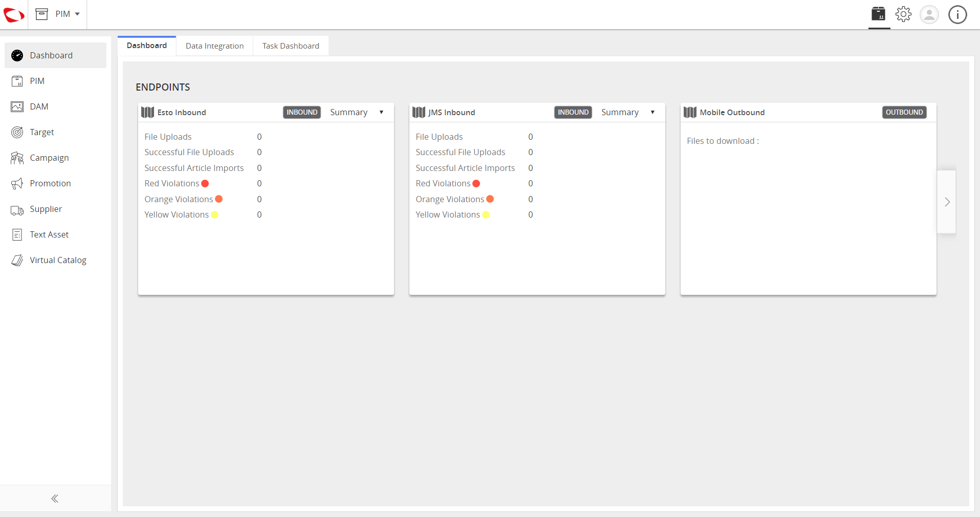Click the Campaign sidebar icon
The height and width of the screenshot is (517, 980).
click(x=17, y=158)
